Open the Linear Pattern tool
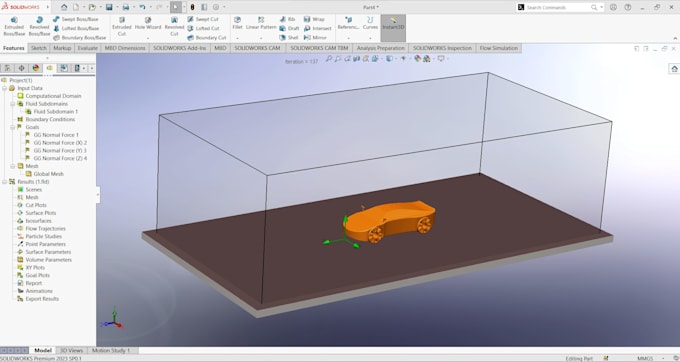Viewport: 680px width, 362px height. click(261, 23)
